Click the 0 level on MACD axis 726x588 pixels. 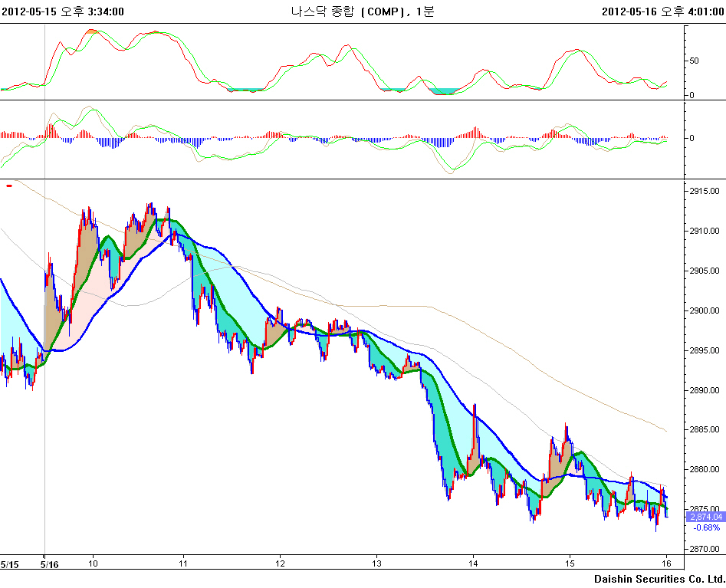point(692,138)
